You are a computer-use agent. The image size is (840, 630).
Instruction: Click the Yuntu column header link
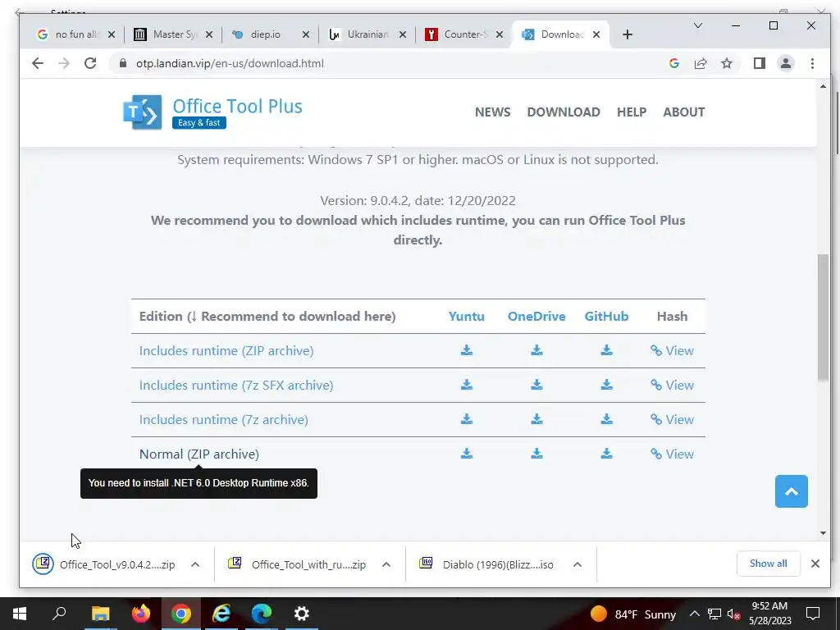(x=467, y=316)
